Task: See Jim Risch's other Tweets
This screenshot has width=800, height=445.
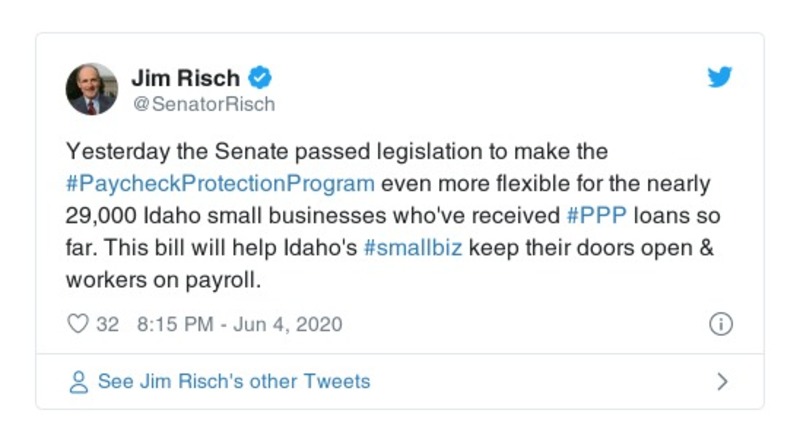Action: pyautogui.click(x=233, y=381)
